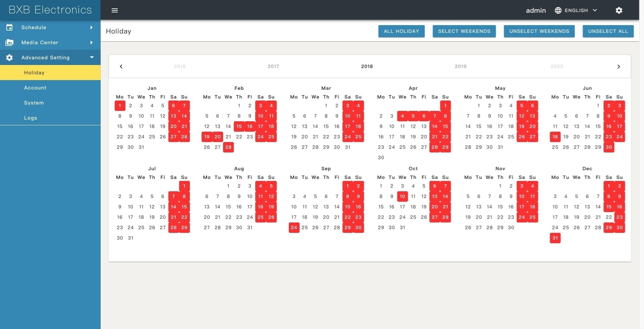The image size is (644, 329).
Task: Unmark October 10 as holiday
Action: [x=402, y=196]
